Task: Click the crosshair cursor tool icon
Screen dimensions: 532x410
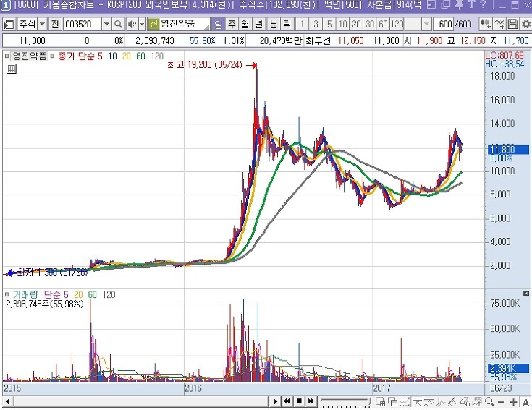Action: 417,402
